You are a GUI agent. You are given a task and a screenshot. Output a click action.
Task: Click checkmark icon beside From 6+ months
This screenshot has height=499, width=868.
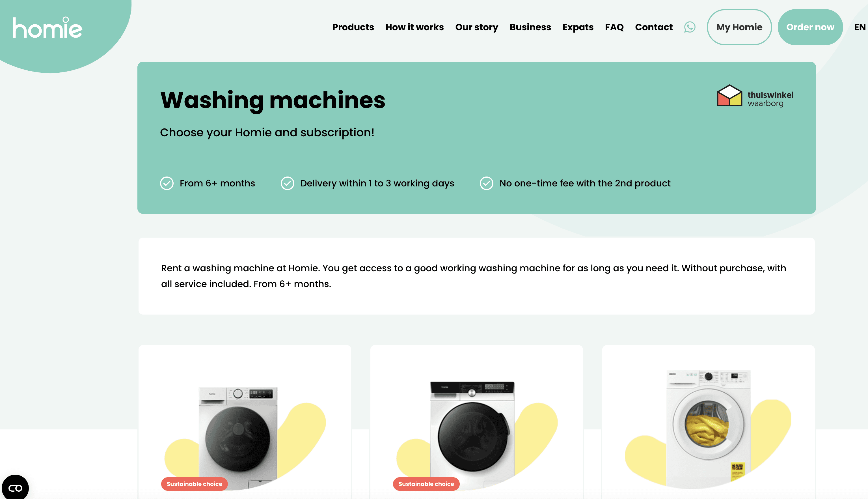pyautogui.click(x=167, y=183)
